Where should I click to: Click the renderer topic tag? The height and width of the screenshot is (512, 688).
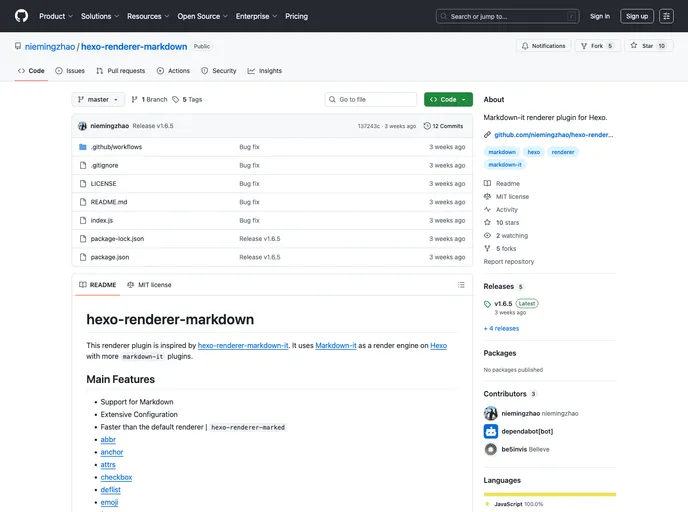[x=563, y=152]
